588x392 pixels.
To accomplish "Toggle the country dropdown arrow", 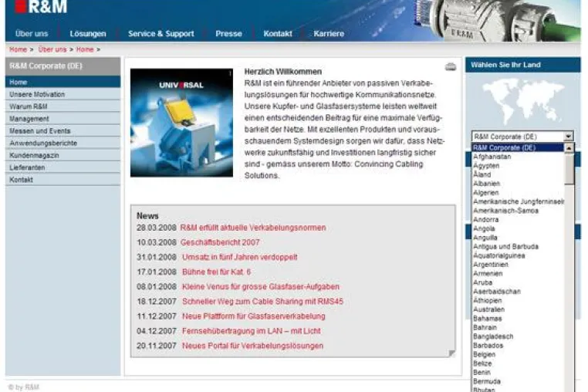I will point(569,136).
